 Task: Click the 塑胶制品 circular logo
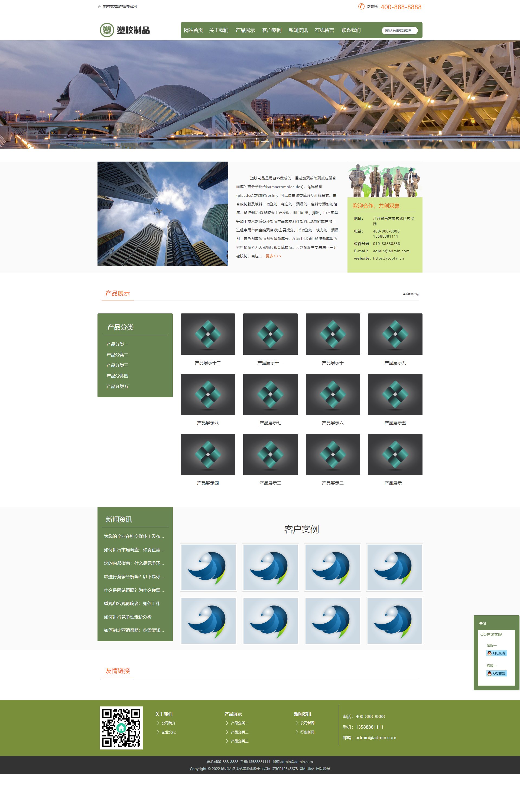coord(107,30)
